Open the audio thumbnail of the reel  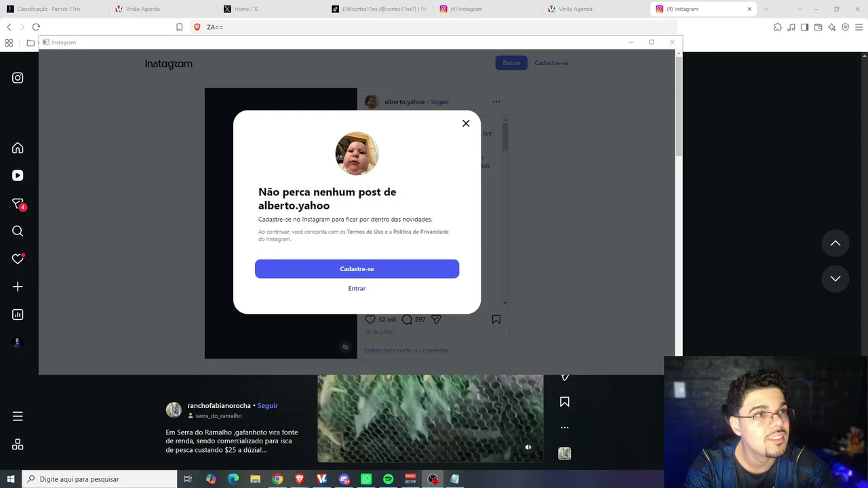pos(564,453)
